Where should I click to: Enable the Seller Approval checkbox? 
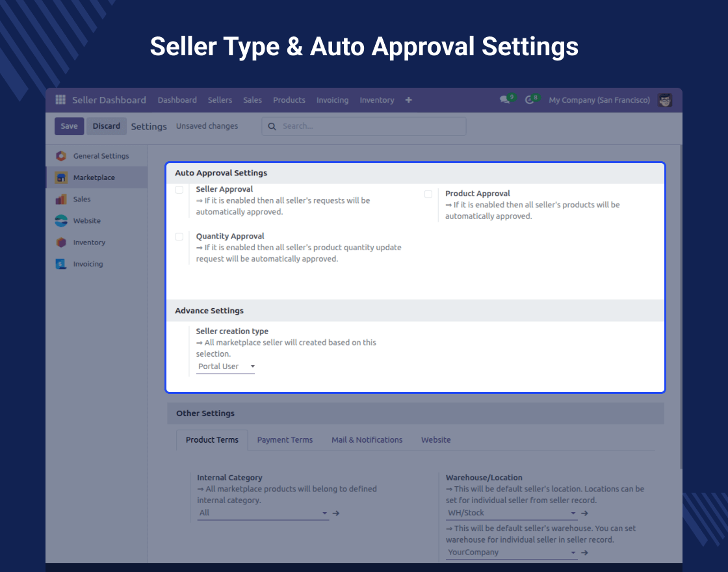(179, 189)
